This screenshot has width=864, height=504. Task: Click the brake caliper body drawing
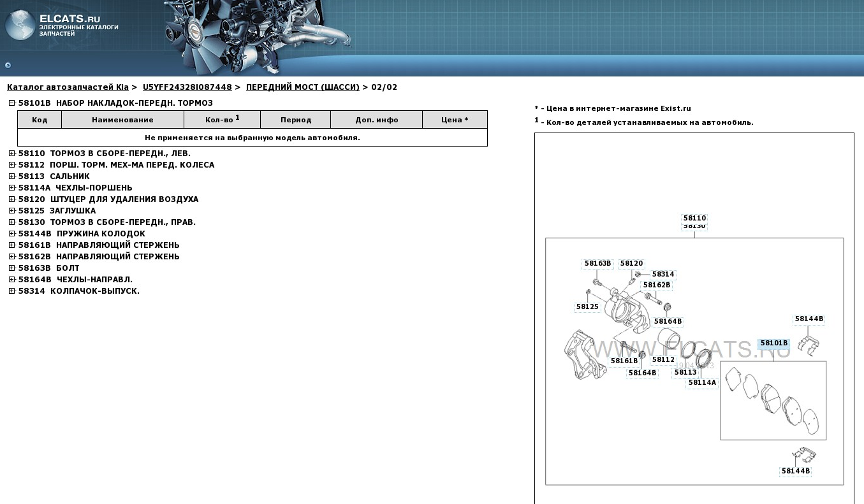(x=627, y=312)
